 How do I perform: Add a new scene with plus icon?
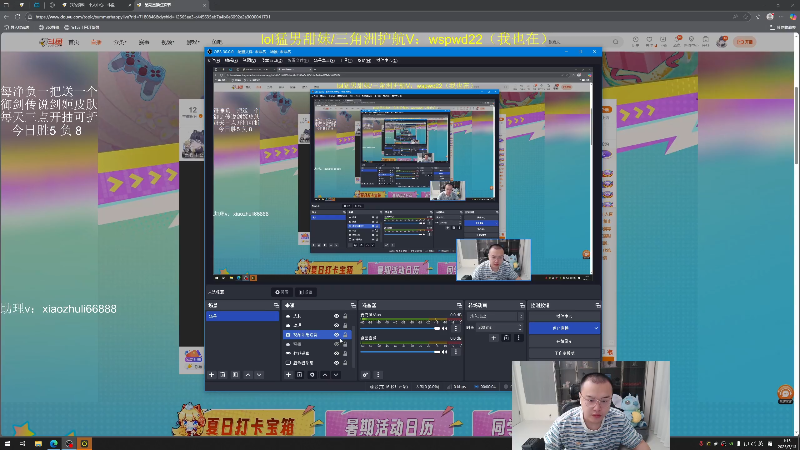click(x=212, y=374)
